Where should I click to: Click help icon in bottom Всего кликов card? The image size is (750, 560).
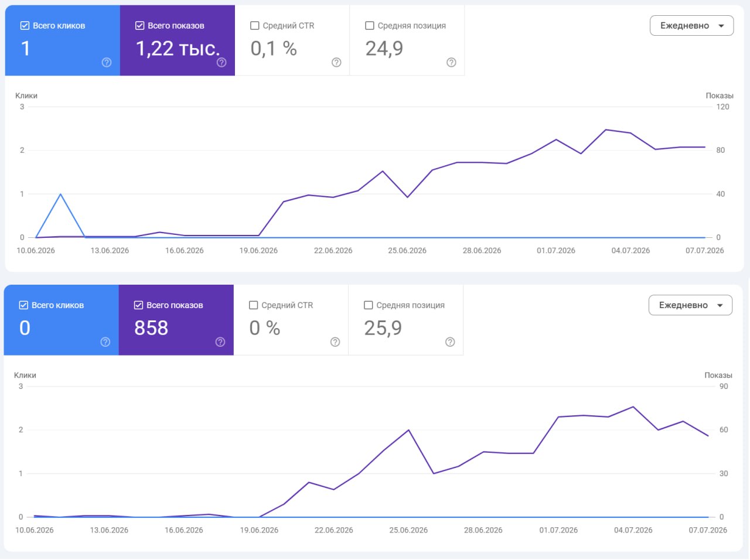click(105, 342)
